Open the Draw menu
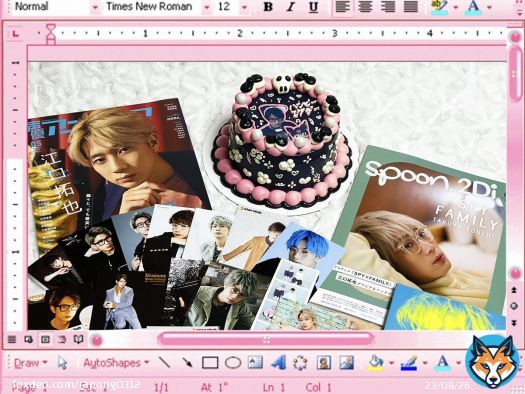 pos(30,363)
